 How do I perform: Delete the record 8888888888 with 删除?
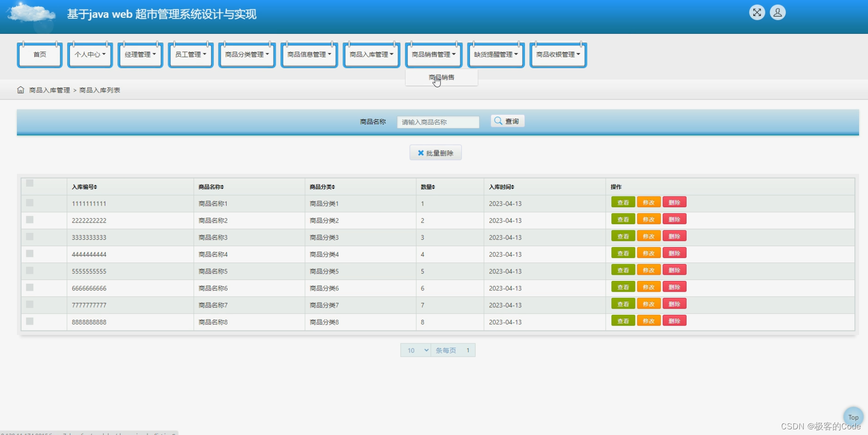pos(674,321)
